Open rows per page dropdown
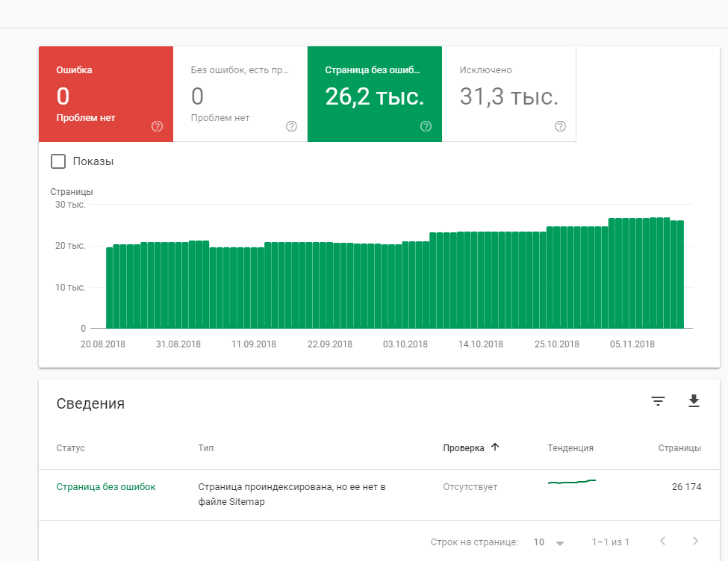This screenshot has height=561, width=728. click(549, 542)
